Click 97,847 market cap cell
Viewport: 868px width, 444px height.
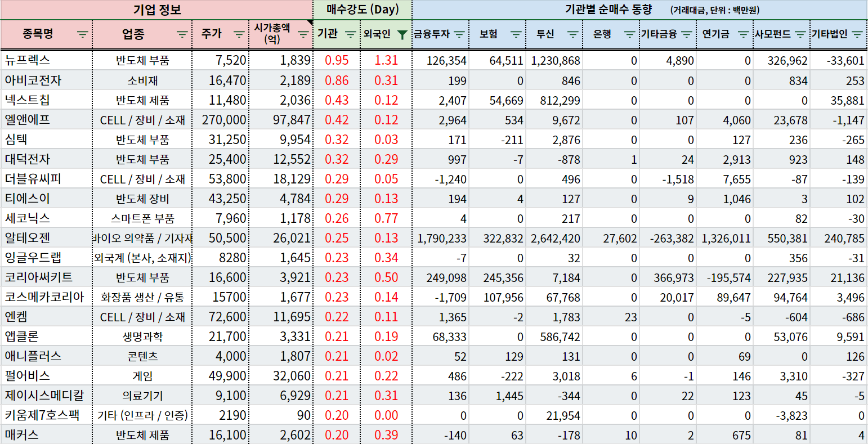coord(281,120)
